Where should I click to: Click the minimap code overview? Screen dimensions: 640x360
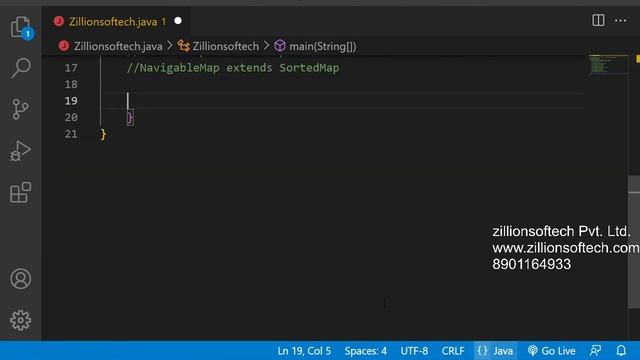click(608, 64)
